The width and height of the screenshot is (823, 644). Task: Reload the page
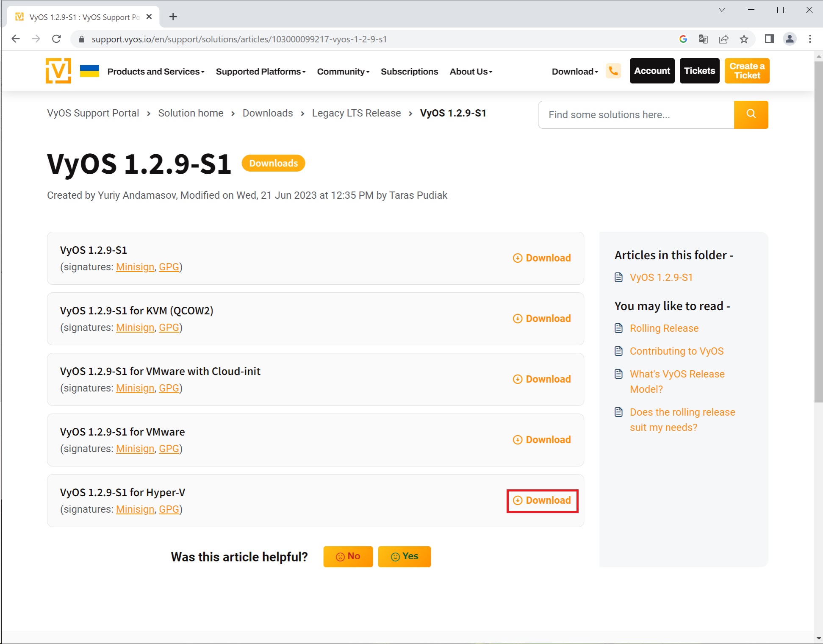click(56, 39)
